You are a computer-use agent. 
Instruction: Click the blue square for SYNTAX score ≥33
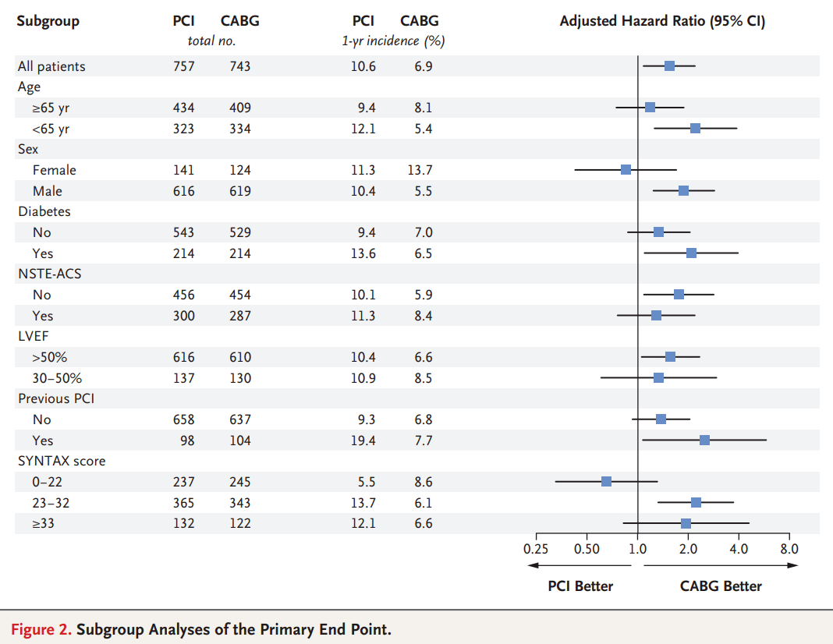click(x=686, y=523)
